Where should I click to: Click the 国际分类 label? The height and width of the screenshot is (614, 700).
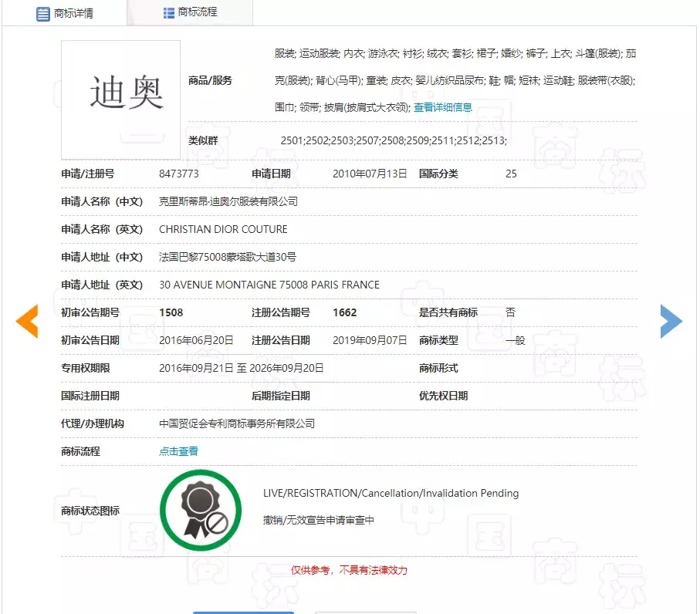tap(438, 174)
